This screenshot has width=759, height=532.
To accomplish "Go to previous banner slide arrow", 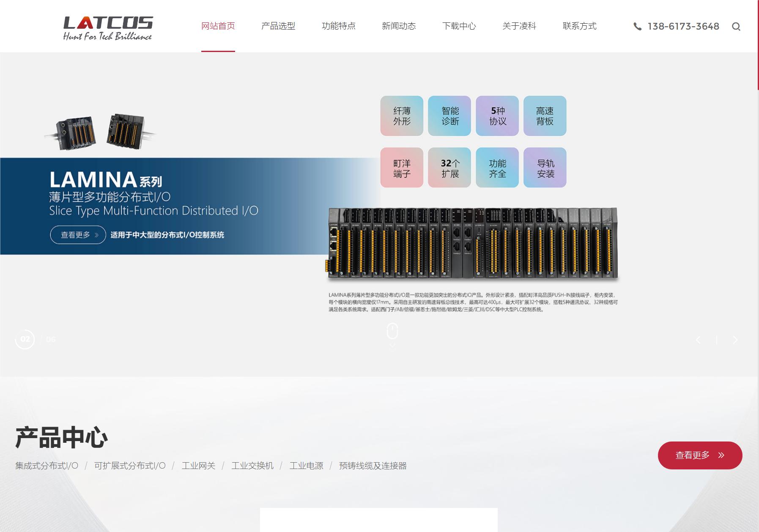I will [698, 340].
